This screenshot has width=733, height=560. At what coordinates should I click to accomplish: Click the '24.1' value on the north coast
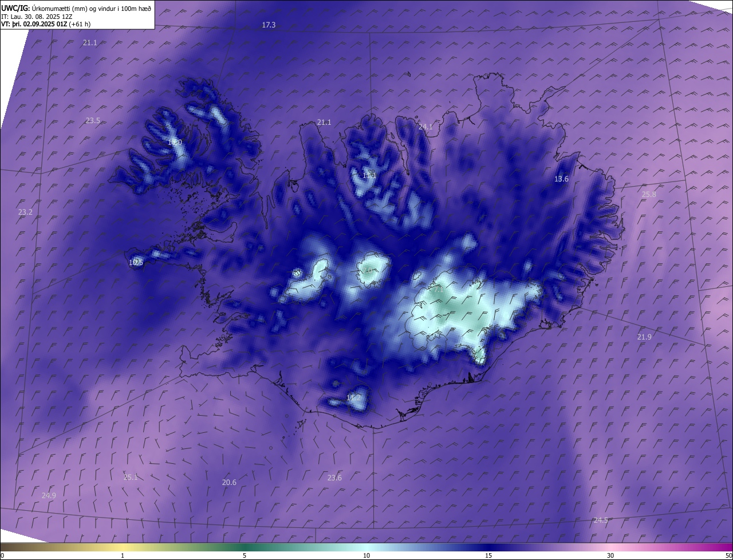click(425, 127)
